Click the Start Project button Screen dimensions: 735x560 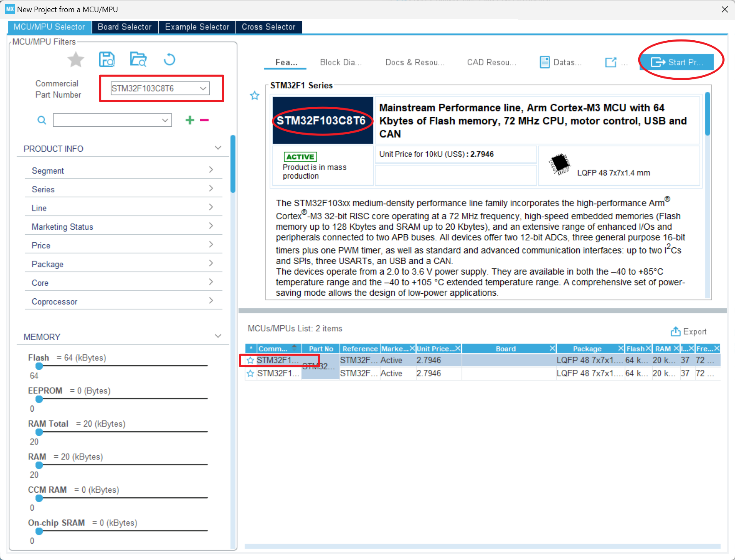click(x=677, y=62)
